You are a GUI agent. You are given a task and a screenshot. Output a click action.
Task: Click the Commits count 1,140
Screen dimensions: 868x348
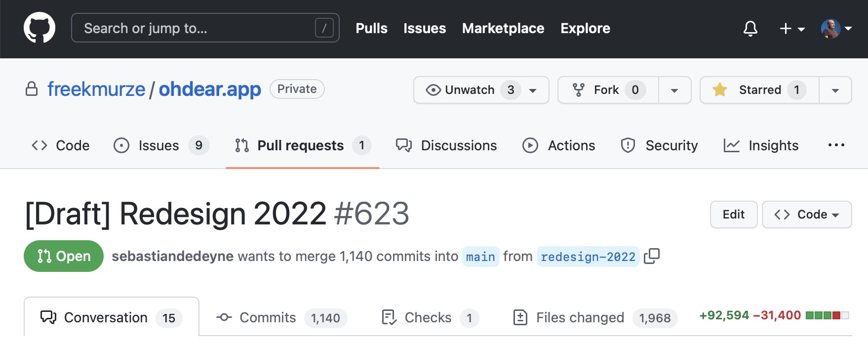point(326,318)
